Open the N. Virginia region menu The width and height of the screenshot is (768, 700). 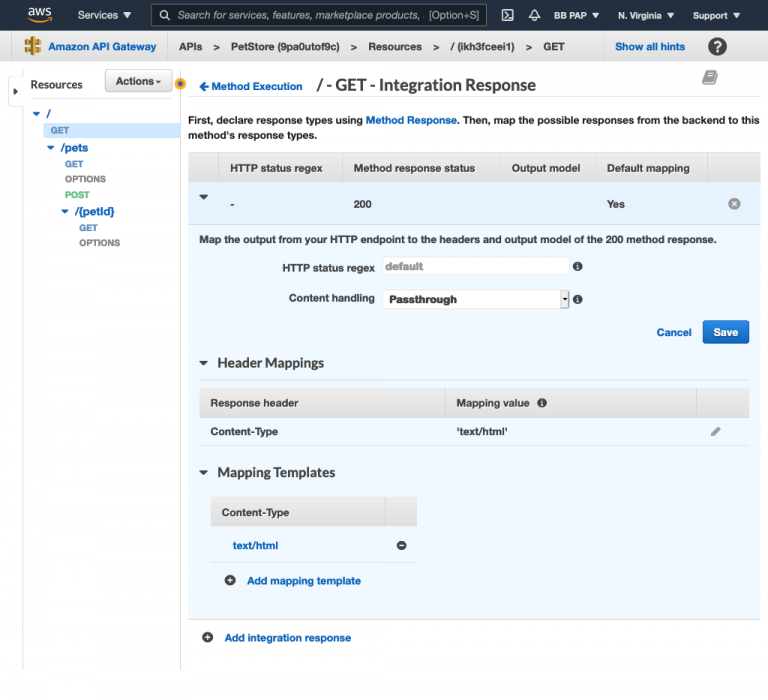click(x=646, y=15)
